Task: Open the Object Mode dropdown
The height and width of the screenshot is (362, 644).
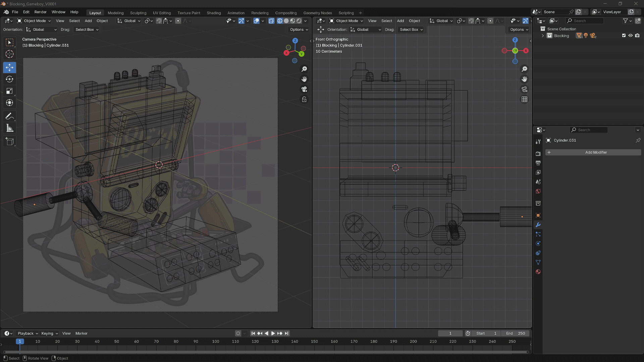Action: point(34,21)
